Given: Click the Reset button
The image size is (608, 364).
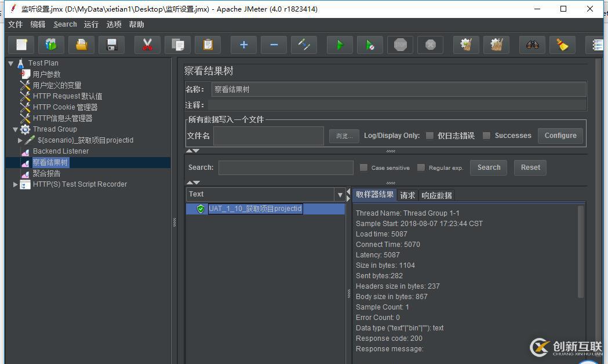Looking at the screenshot, I should tap(530, 168).
